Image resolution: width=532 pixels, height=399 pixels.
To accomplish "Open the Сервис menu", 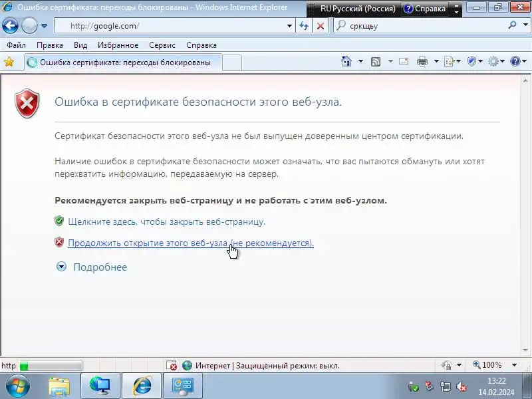I will [162, 45].
